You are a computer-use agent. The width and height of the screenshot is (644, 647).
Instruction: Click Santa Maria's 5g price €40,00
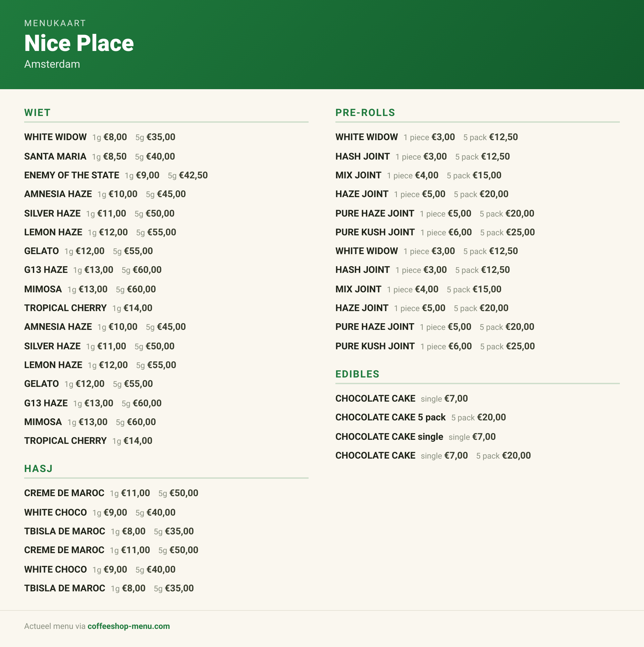pos(161,157)
